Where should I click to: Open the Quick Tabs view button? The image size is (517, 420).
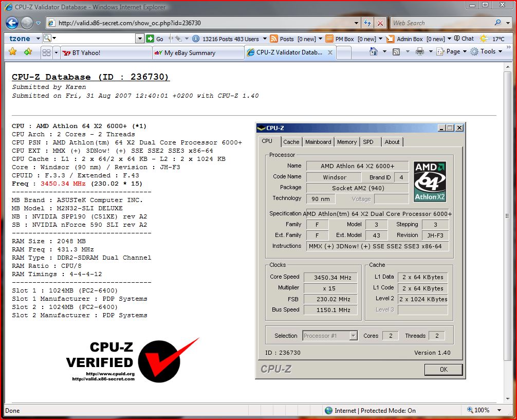coord(46,52)
